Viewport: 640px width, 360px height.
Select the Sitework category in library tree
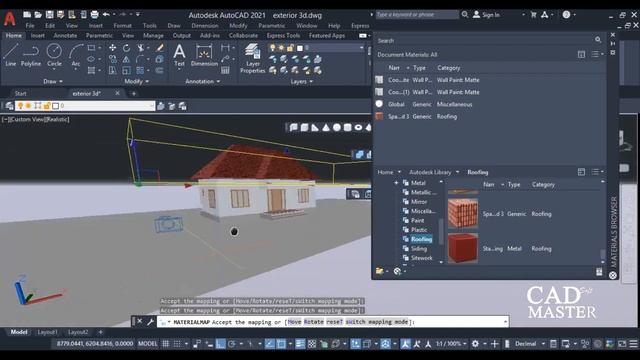(x=421, y=258)
